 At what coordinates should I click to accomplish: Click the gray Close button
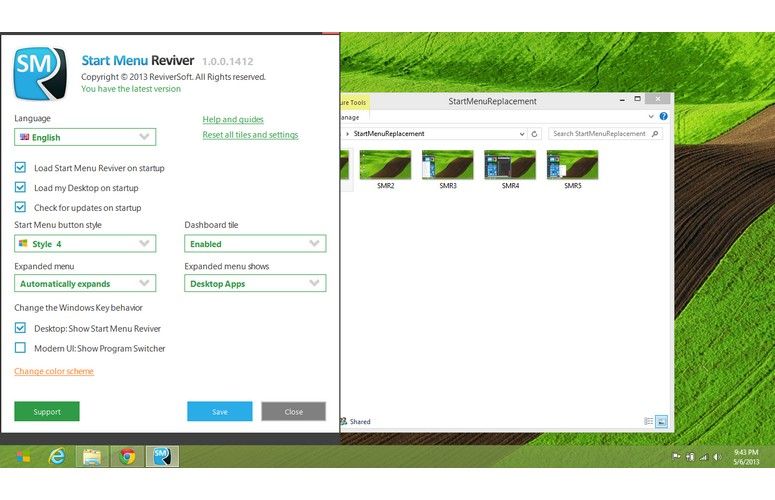pos(294,411)
